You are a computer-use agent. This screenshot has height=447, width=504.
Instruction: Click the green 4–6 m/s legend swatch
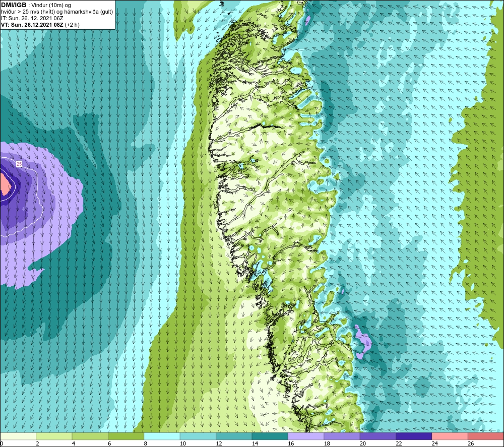90,436
